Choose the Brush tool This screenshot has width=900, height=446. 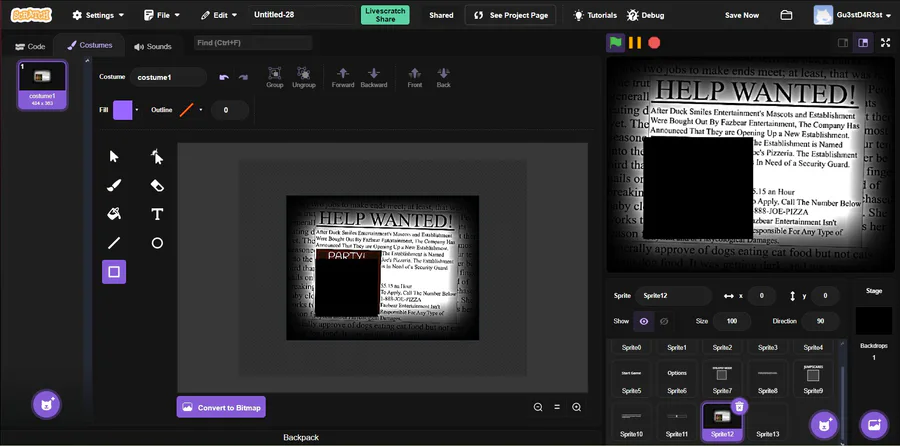click(x=114, y=185)
